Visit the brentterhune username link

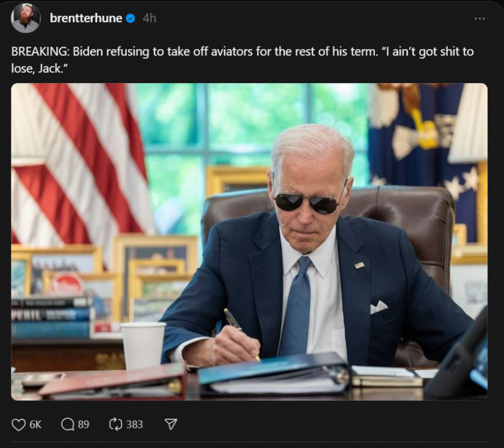(85, 19)
